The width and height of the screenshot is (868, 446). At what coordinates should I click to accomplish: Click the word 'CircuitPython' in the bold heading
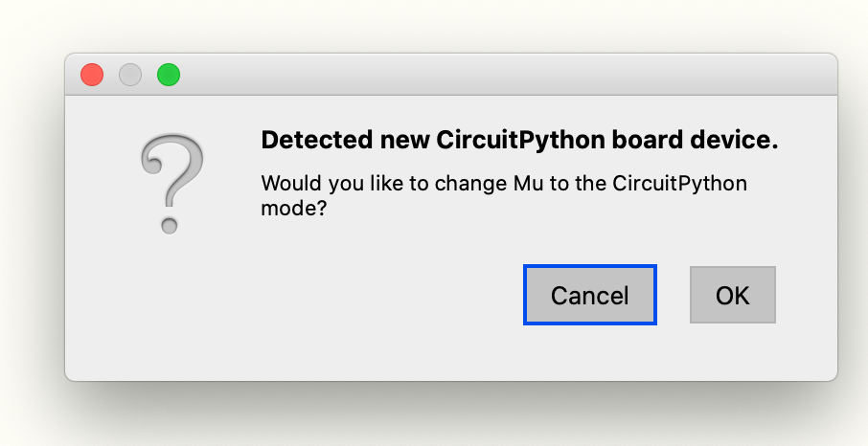520,141
